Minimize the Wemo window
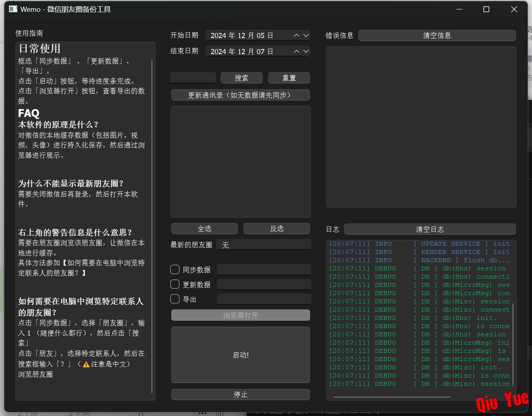The width and height of the screenshot is (532, 416). [x=459, y=9]
